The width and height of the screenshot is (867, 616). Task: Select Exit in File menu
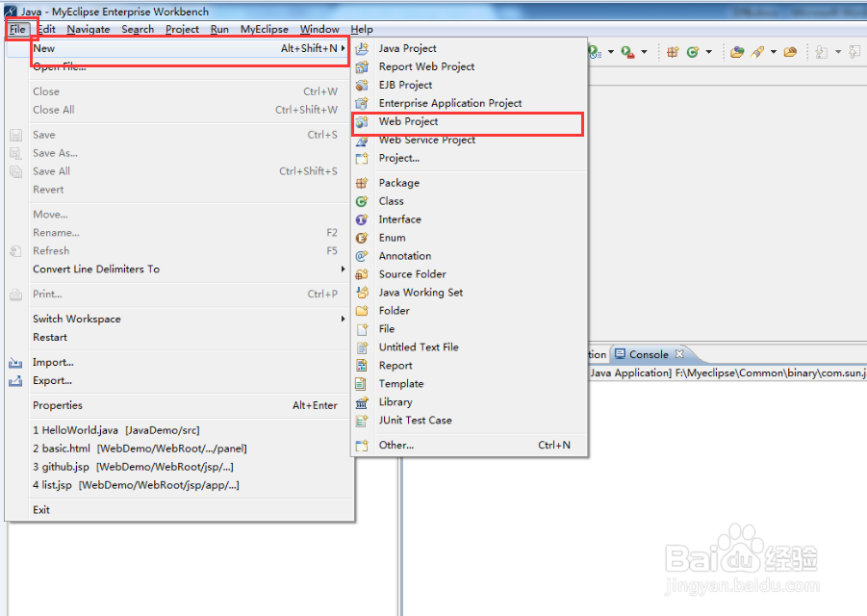(180, 510)
